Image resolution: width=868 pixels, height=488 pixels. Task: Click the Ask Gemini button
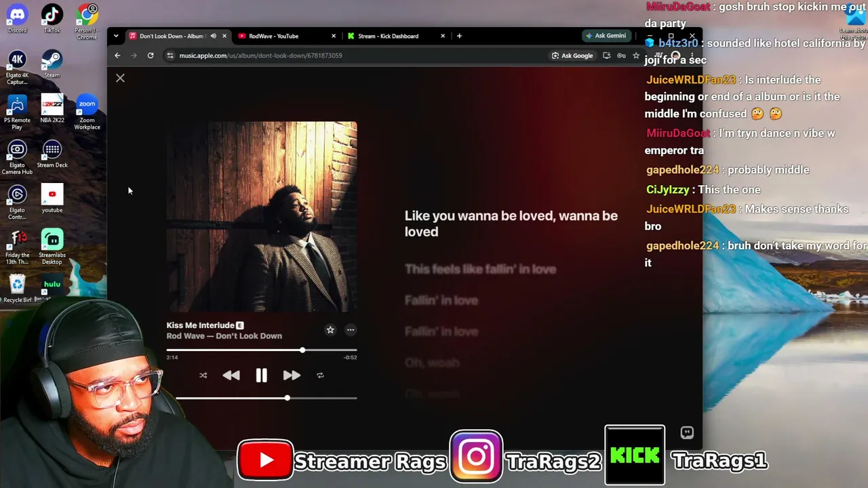pyautogui.click(x=606, y=36)
